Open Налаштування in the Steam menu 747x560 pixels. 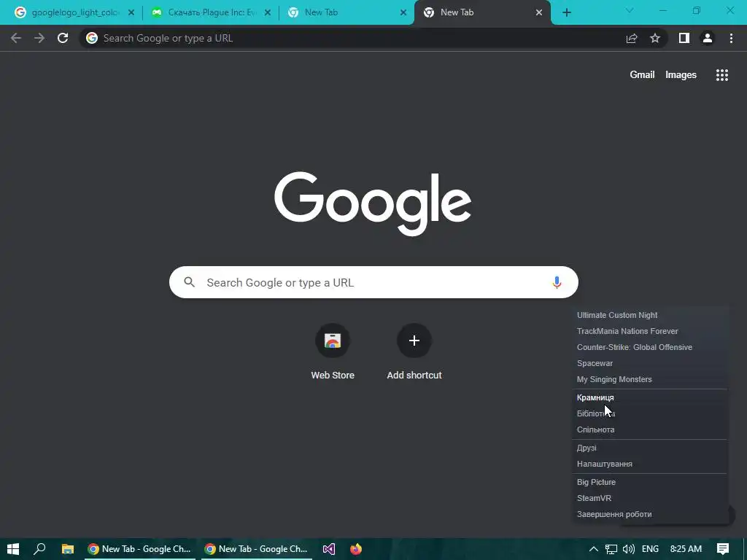pyautogui.click(x=650, y=464)
